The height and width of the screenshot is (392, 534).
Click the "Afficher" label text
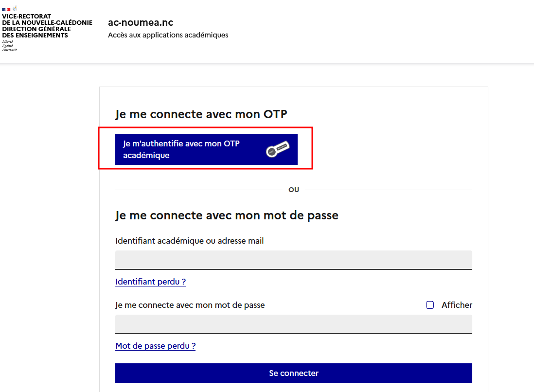(x=457, y=305)
